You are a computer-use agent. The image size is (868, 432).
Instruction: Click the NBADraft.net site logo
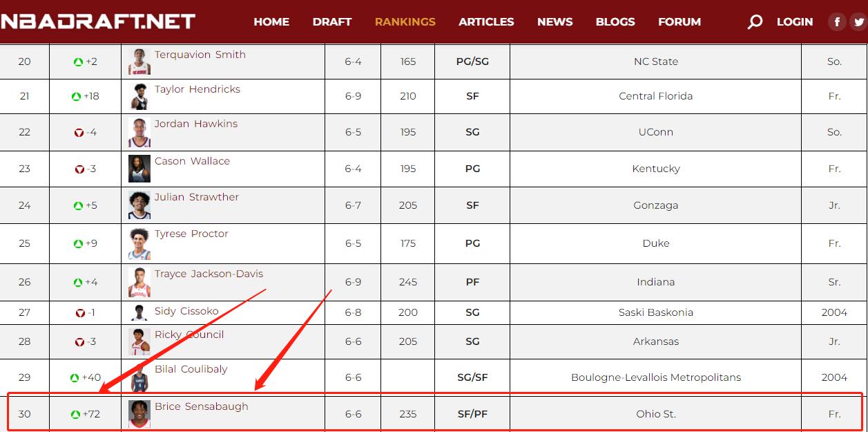tap(98, 21)
